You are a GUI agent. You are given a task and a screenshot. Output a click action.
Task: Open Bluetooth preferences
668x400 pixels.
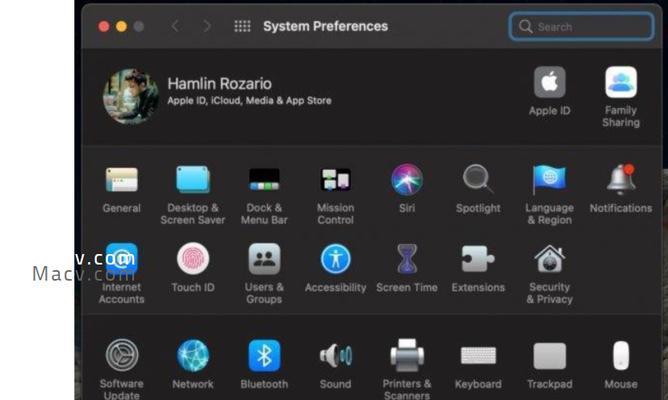click(264, 355)
